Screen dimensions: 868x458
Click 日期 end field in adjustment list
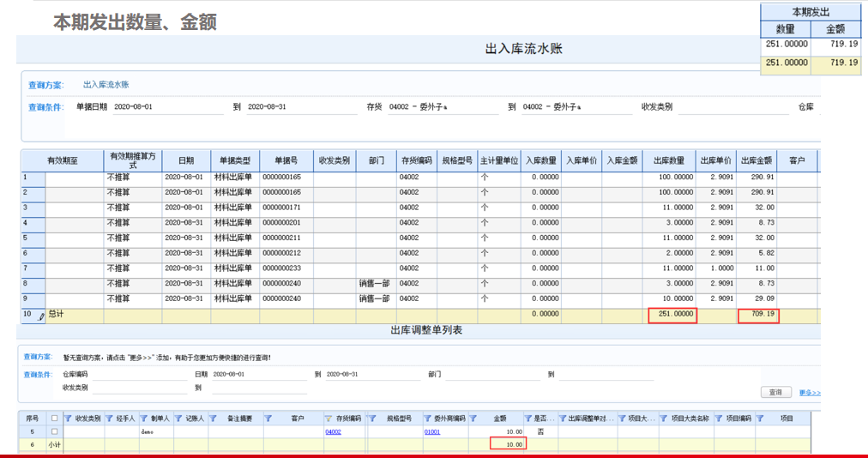tap(373, 374)
